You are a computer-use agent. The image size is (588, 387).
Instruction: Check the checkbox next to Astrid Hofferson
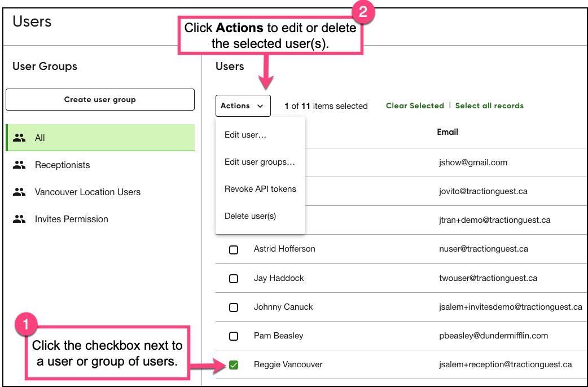(x=234, y=249)
